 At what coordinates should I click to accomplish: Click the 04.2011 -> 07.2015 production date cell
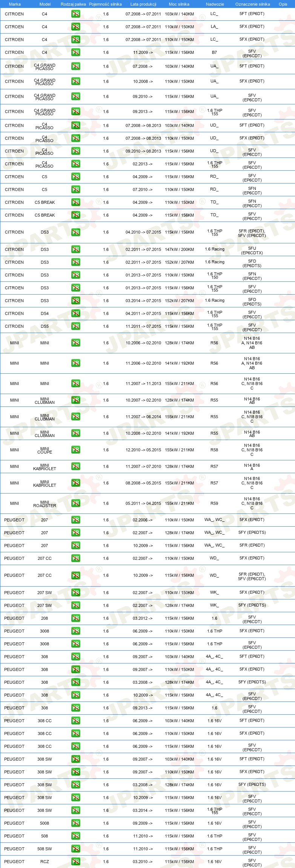pyautogui.click(x=143, y=313)
